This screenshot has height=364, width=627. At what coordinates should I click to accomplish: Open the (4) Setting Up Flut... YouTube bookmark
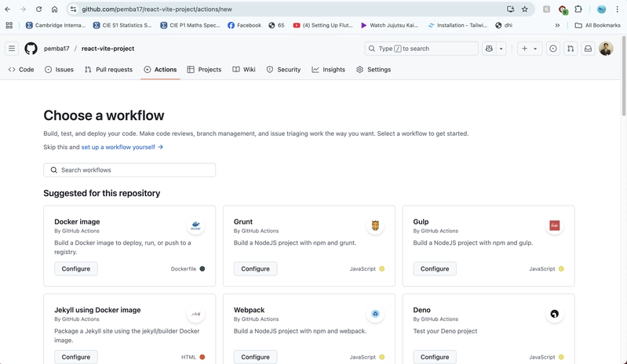[323, 25]
